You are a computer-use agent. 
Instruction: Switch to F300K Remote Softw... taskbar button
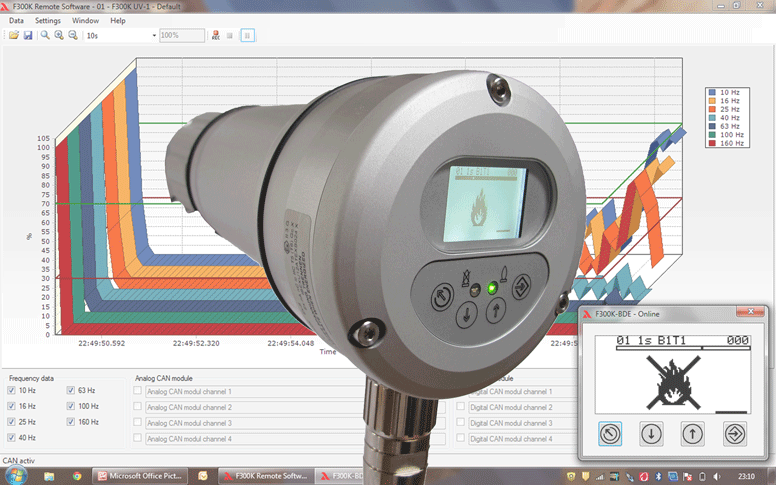(266, 476)
